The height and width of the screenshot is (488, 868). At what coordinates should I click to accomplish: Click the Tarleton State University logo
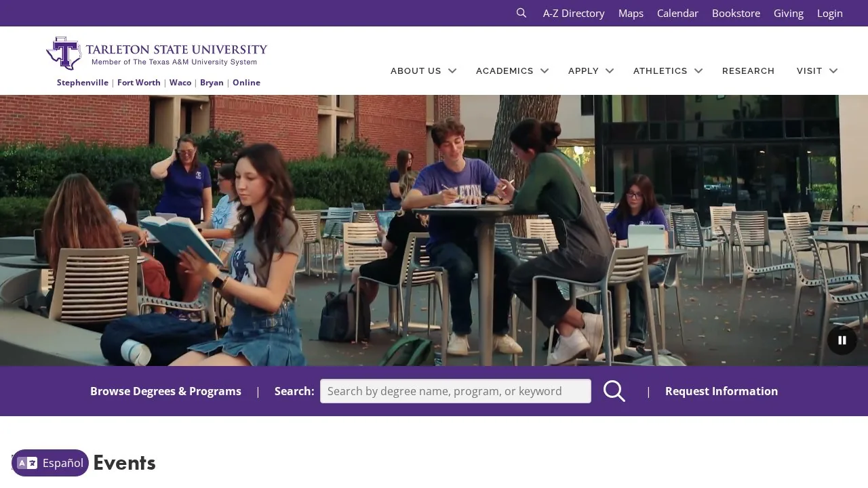[157, 54]
